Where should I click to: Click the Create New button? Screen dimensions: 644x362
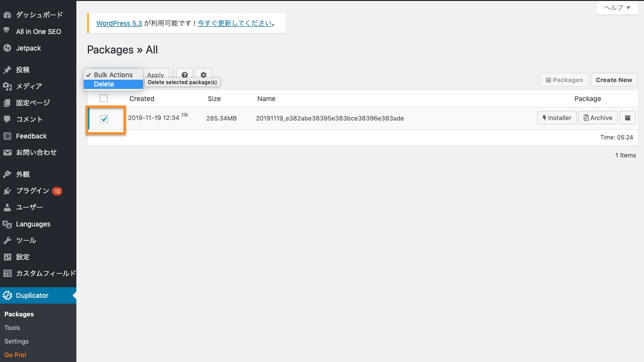(x=613, y=80)
